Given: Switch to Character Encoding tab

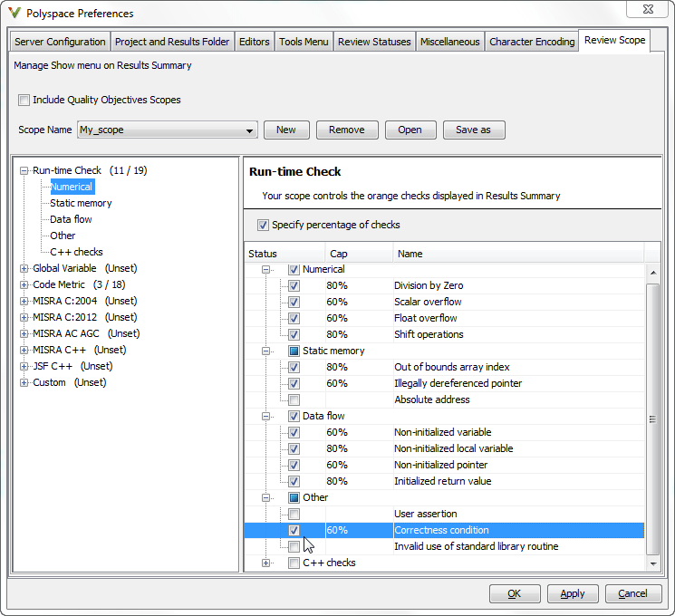Looking at the screenshot, I should pyautogui.click(x=532, y=42).
